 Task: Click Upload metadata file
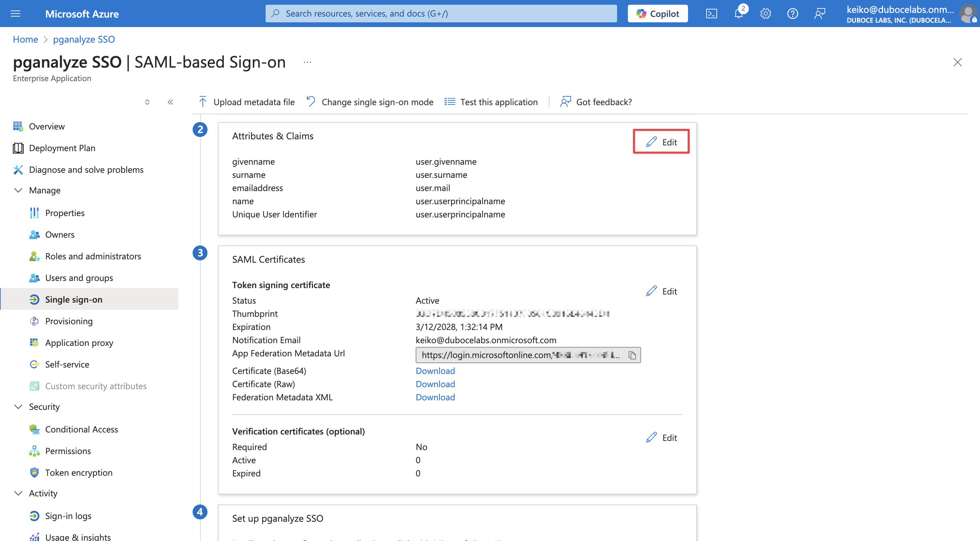247,102
